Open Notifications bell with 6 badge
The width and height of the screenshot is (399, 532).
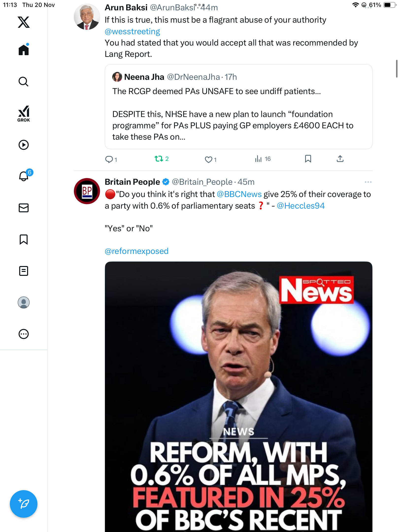point(24,176)
